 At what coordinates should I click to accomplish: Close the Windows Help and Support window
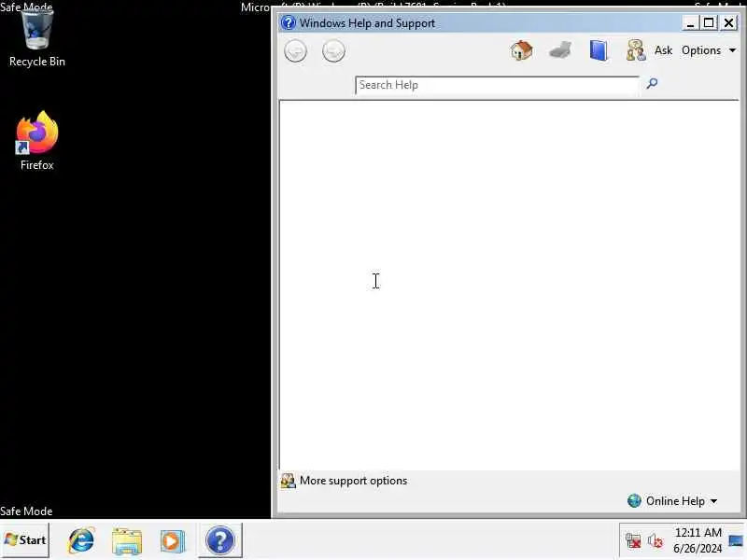tap(729, 22)
